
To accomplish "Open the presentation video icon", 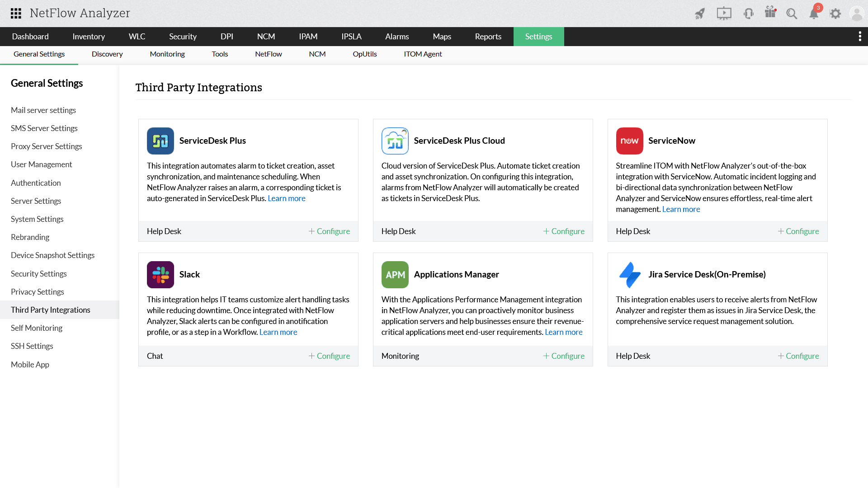I will pyautogui.click(x=724, y=14).
